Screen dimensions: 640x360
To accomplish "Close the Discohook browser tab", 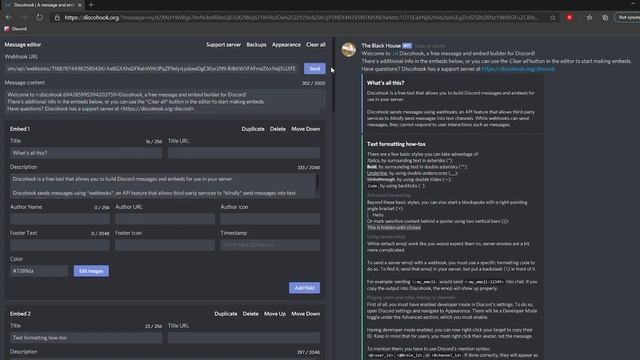I will pos(80,5).
